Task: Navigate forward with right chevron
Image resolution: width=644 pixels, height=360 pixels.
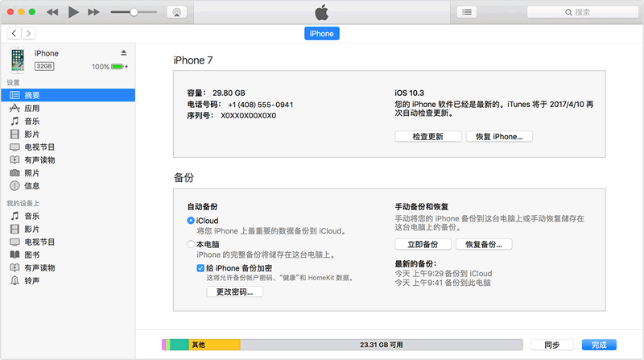Action: [x=29, y=33]
